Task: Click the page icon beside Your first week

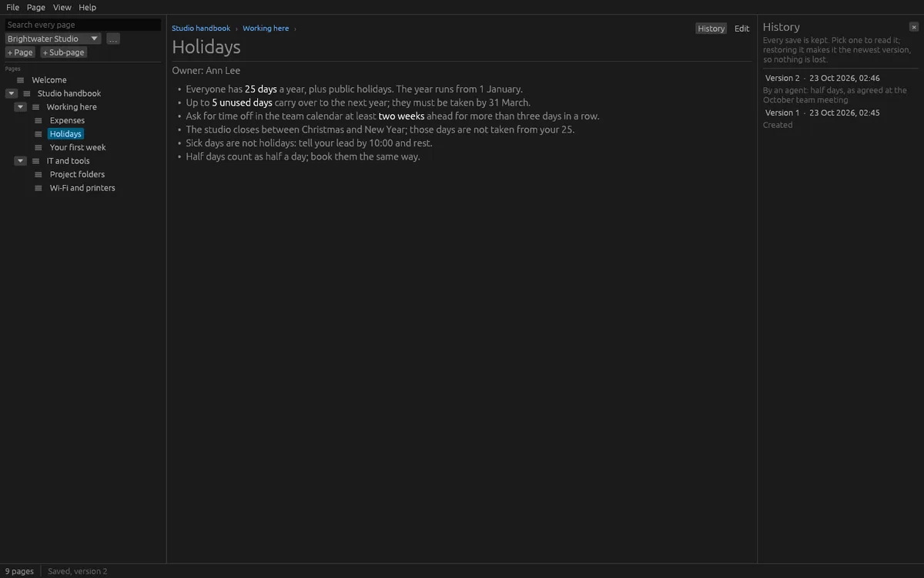Action: pyautogui.click(x=38, y=147)
